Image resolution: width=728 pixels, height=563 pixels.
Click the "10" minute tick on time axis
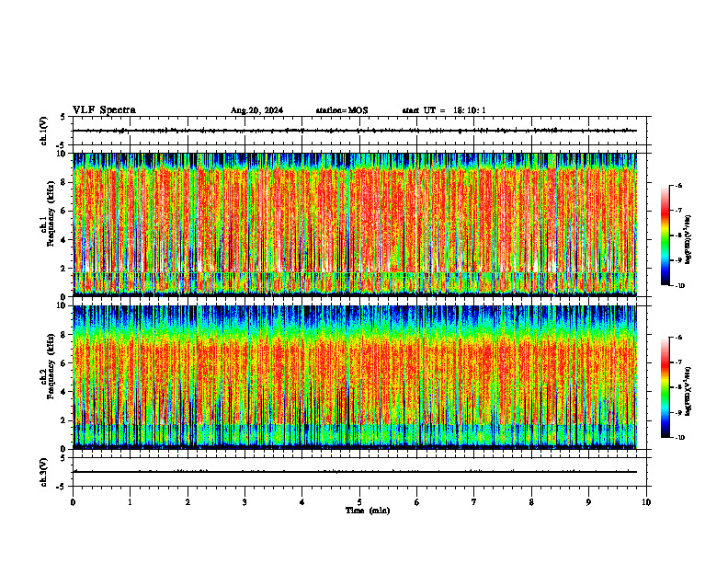click(x=646, y=502)
